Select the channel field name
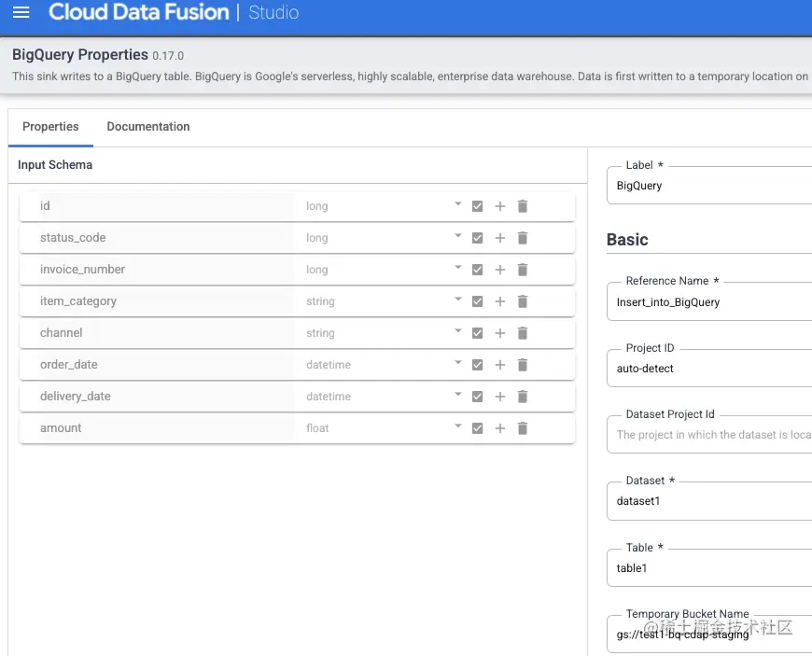This screenshot has height=656, width=812. tap(61, 333)
